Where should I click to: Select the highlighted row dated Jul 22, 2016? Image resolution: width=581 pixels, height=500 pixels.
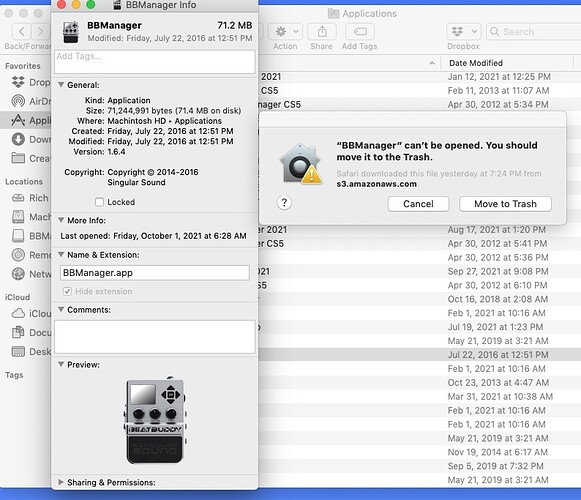(419, 355)
